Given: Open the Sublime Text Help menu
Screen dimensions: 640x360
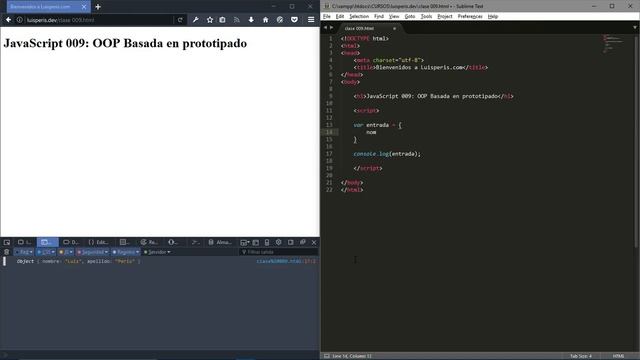Looking at the screenshot, I should [x=493, y=16].
